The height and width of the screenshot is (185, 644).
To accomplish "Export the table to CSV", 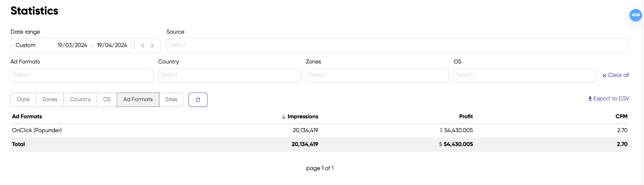I will 608,99.
